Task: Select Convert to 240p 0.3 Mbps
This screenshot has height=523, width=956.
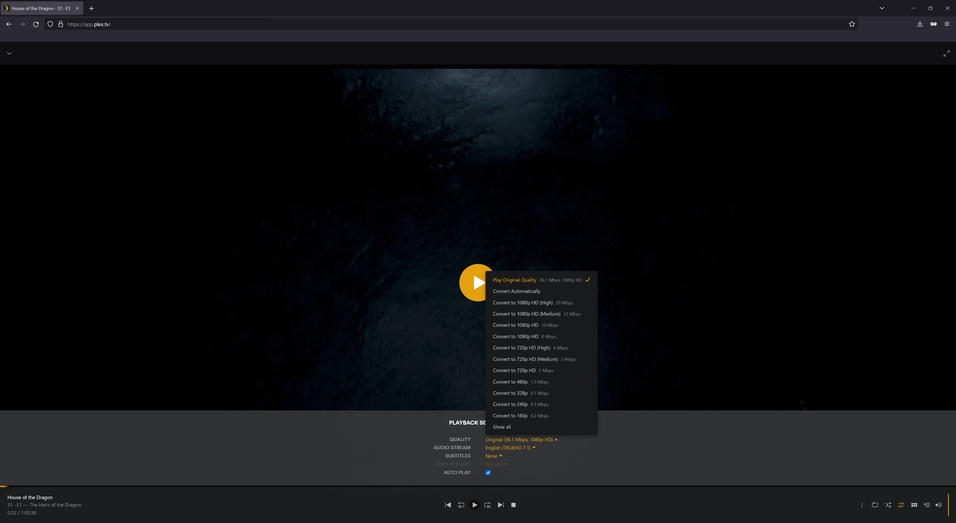Action: coord(541,404)
